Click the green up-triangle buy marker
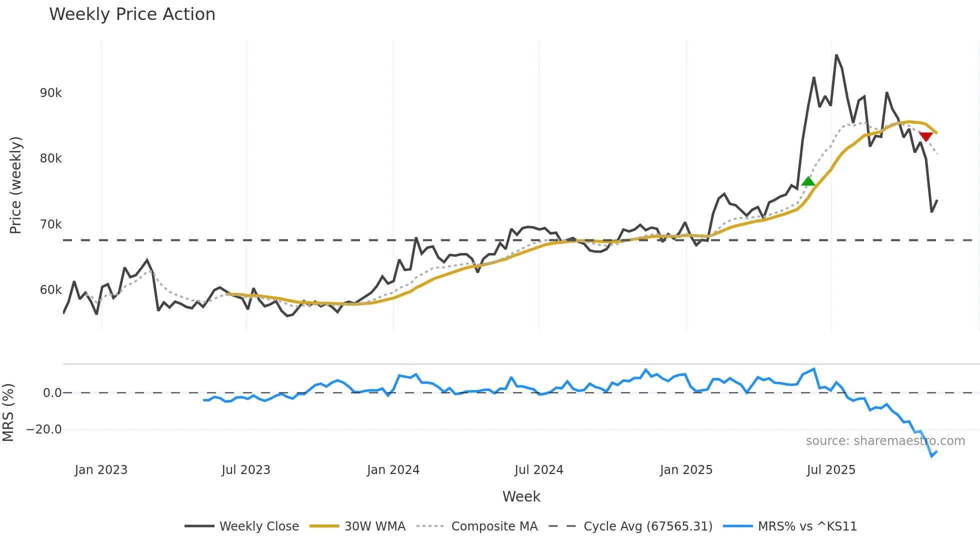The height and width of the screenshot is (551, 980). coord(808,181)
